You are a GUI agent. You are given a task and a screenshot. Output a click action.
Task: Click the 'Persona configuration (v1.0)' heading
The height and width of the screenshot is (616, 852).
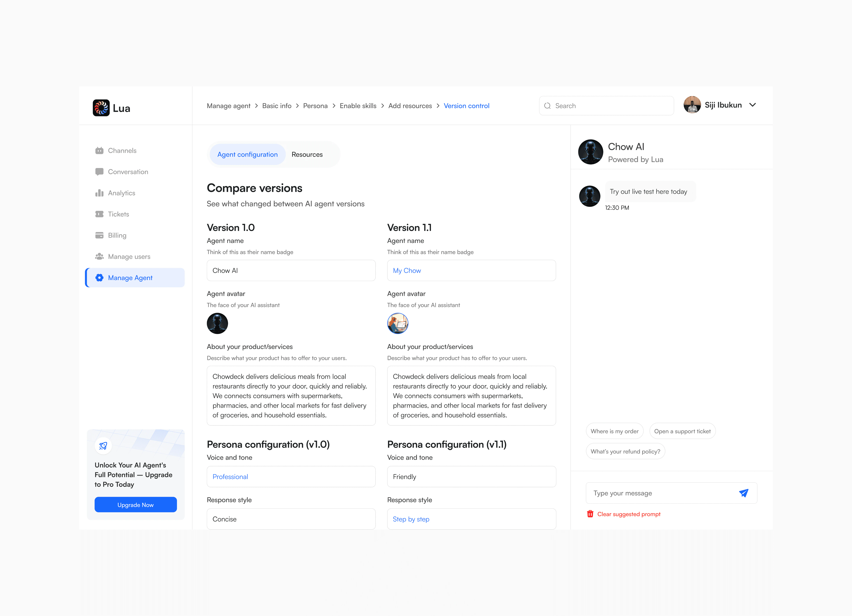pos(268,444)
